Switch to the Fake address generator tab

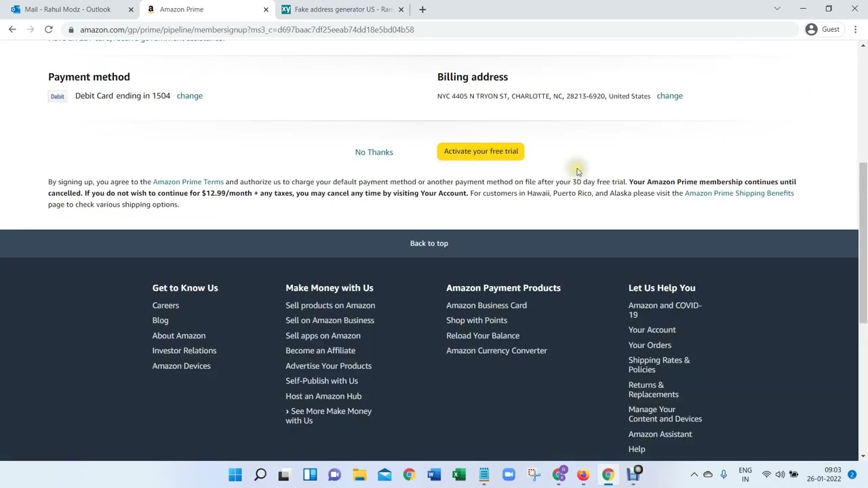(x=342, y=9)
